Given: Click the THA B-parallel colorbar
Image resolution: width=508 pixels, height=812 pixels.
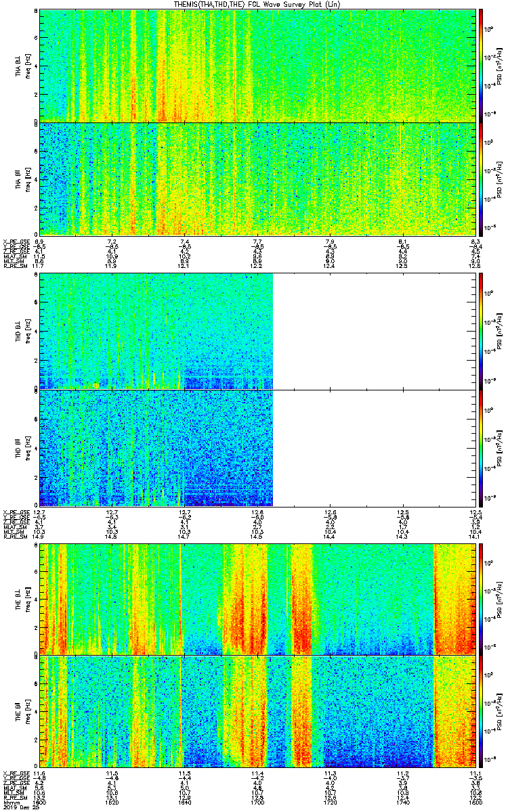Looking at the screenshot, I should tap(481, 179).
